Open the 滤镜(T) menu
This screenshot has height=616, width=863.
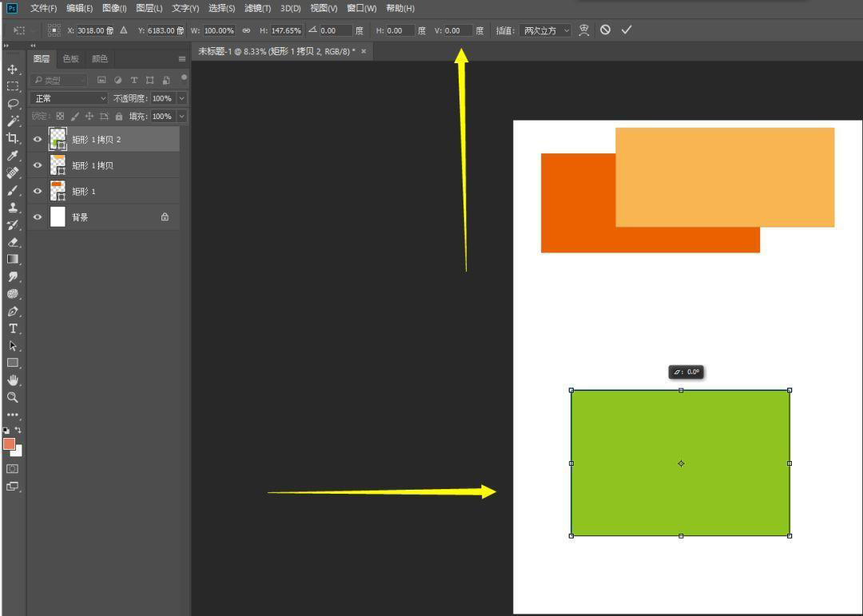pyautogui.click(x=257, y=8)
